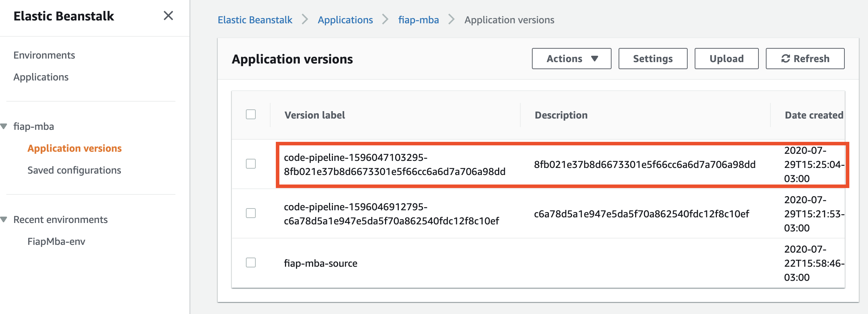Select the fiap-mba-source version checkbox

(x=251, y=262)
